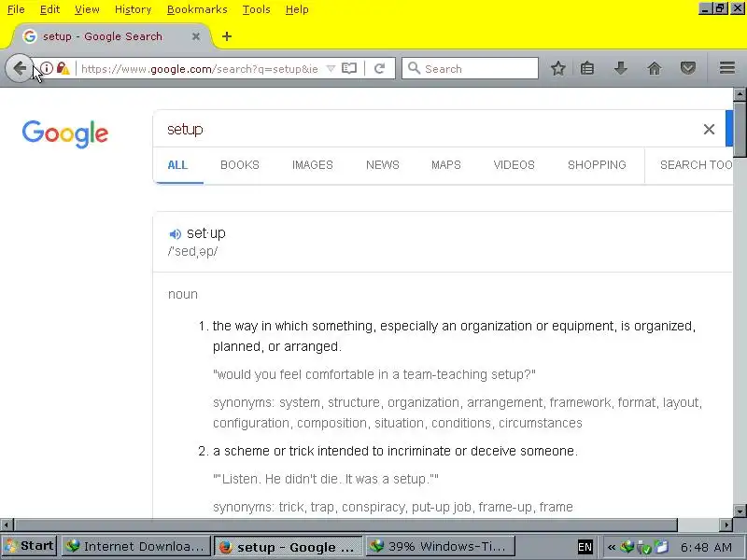The height and width of the screenshot is (560, 747).
Task: Go back with the browser back arrow
Action: pos(20,68)
